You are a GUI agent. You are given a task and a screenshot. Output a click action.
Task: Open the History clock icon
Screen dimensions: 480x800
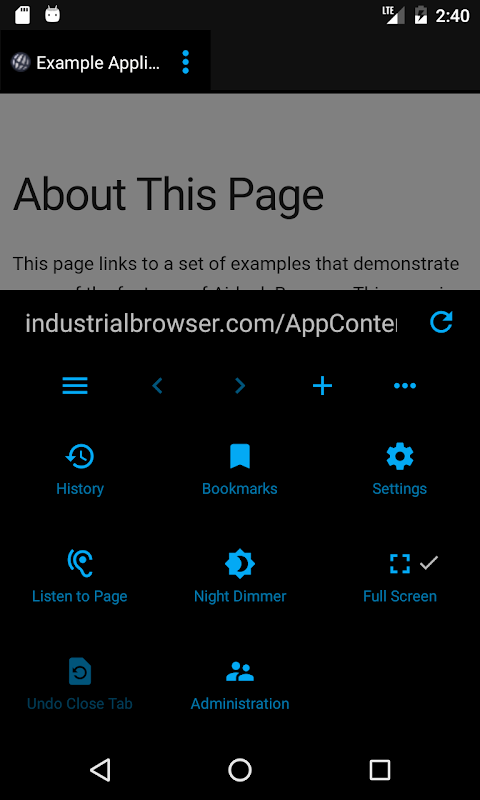80,456
